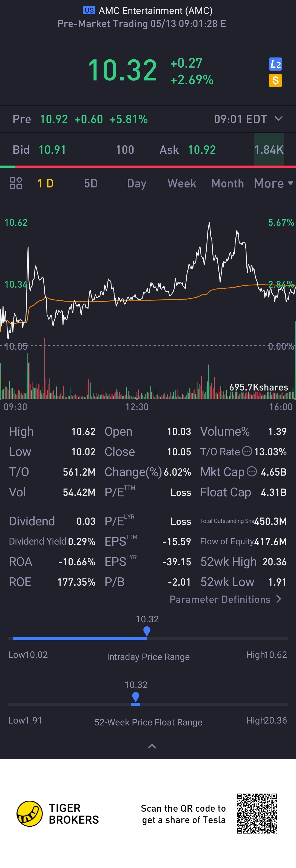Tap the 695.7Kshares volume label
Viewport: 296px width, 868px height.
click(x=259, y=387)
